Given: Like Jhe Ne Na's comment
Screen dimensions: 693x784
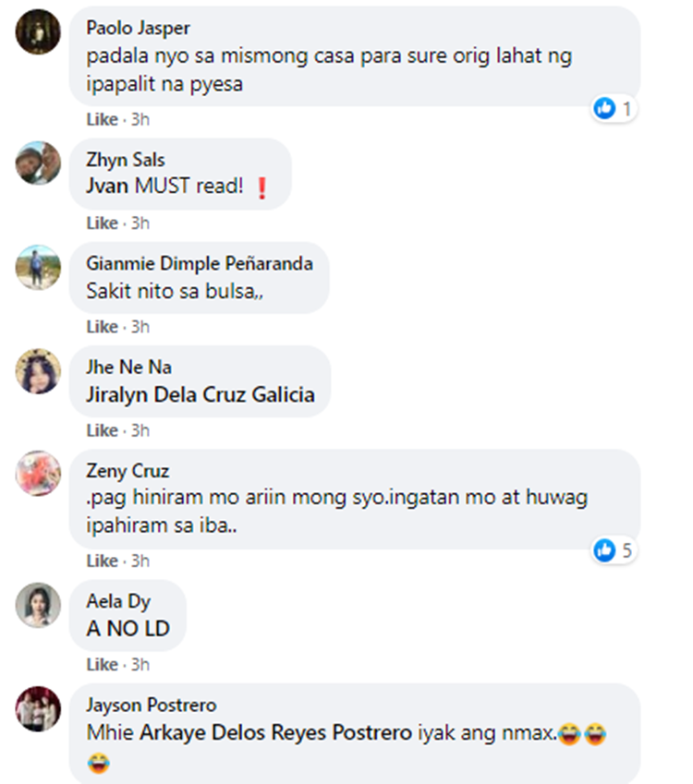Looking at the screenshot, I should click(x=102, y=430).
